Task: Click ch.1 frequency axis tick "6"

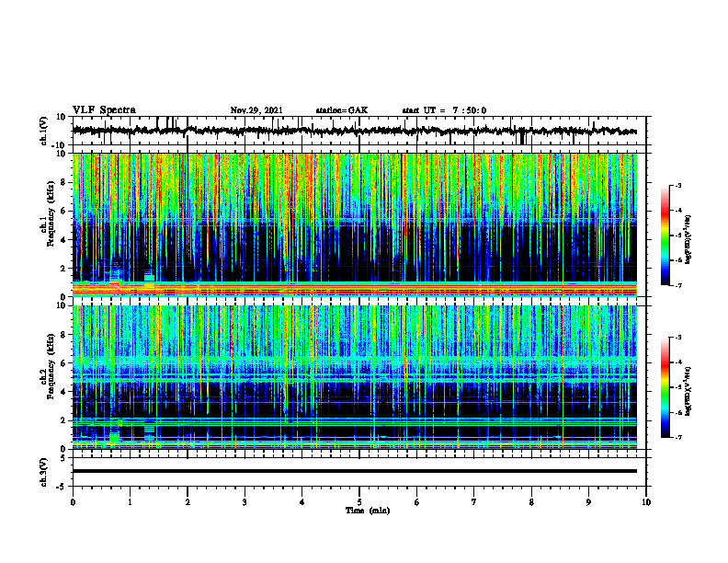Action: [x=63, y=211]
